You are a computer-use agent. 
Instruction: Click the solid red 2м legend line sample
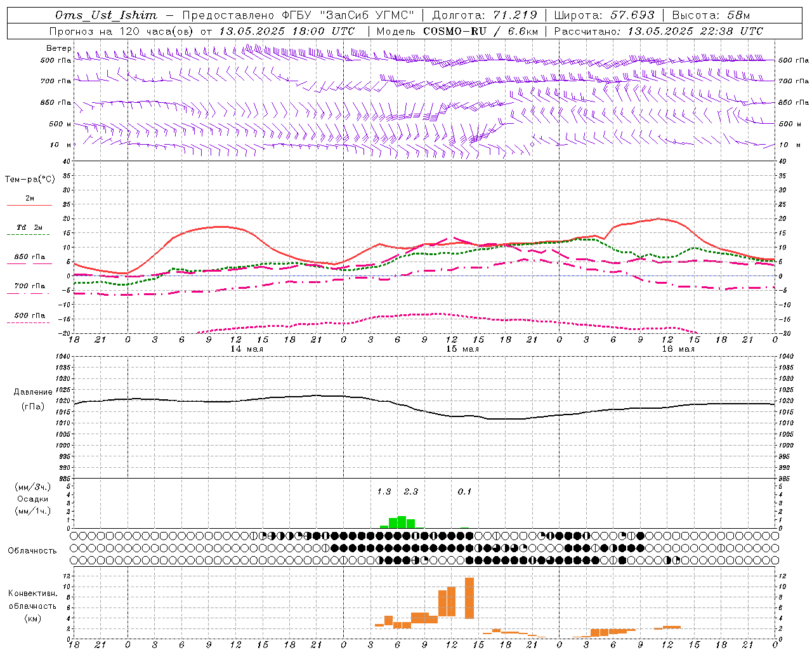(29, 206)
